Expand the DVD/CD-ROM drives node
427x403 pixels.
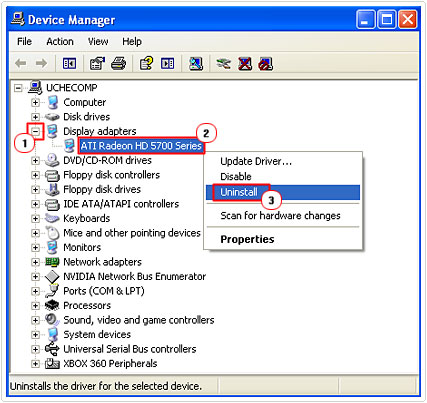(x=35, y=161)
